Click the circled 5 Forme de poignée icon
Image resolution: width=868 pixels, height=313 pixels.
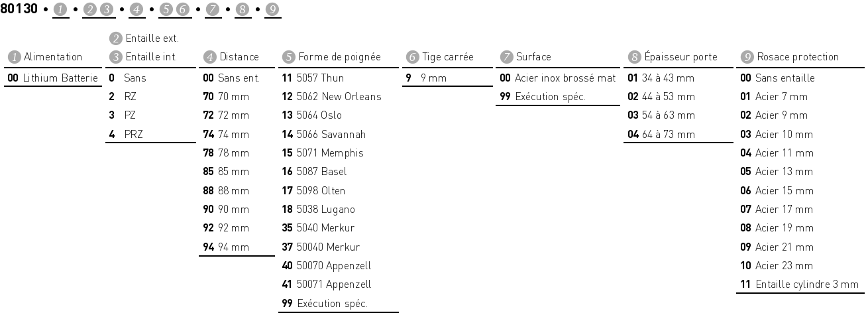click(x=287, y=57)
